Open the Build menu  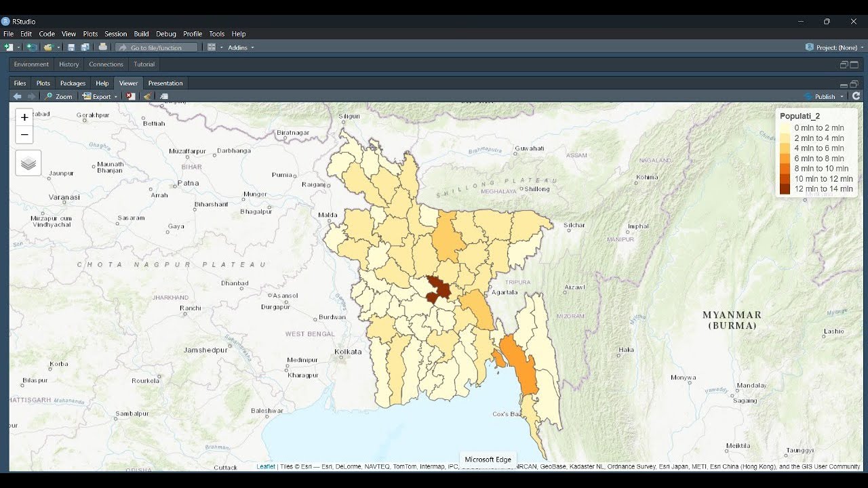142,34
